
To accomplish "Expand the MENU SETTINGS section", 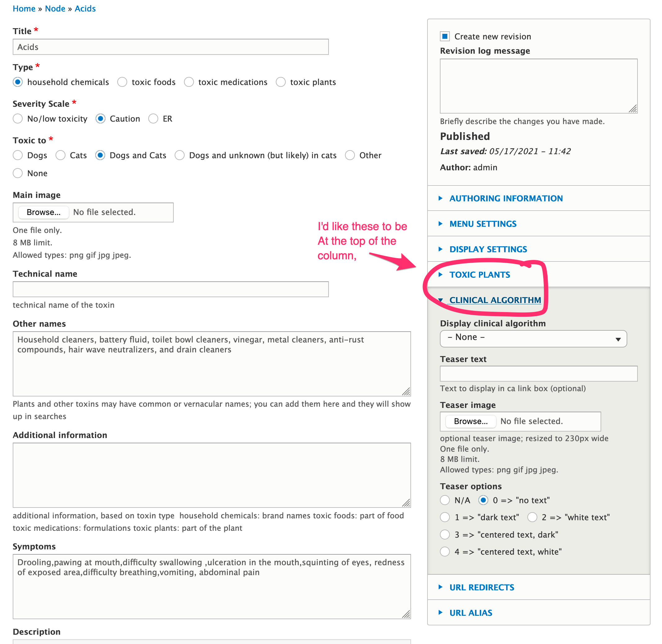I will pos(483,224).
